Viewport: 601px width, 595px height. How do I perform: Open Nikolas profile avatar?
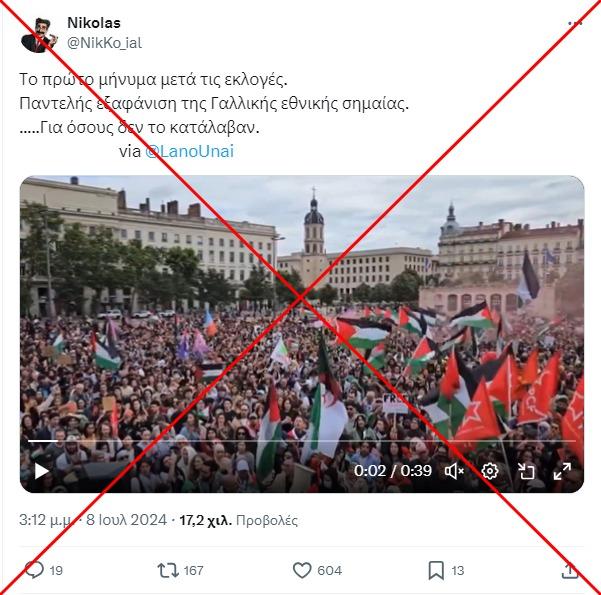pyautogui.click(x=39, y=35)
